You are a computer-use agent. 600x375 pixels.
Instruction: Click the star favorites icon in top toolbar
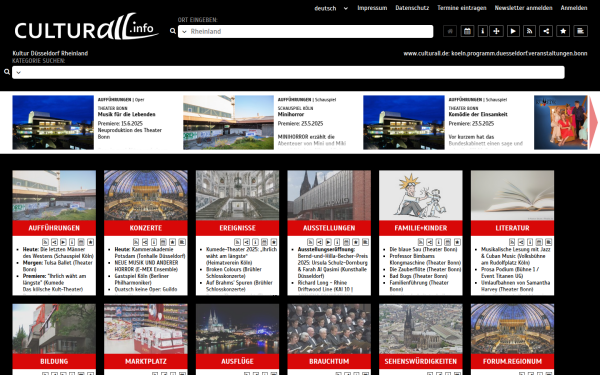pyautogui.click(x=563, y=31)
